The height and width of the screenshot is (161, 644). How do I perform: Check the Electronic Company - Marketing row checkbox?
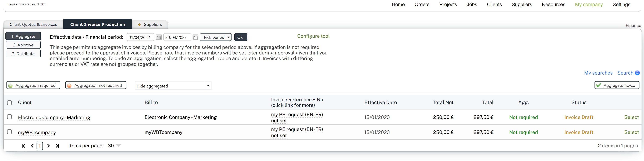9,117
